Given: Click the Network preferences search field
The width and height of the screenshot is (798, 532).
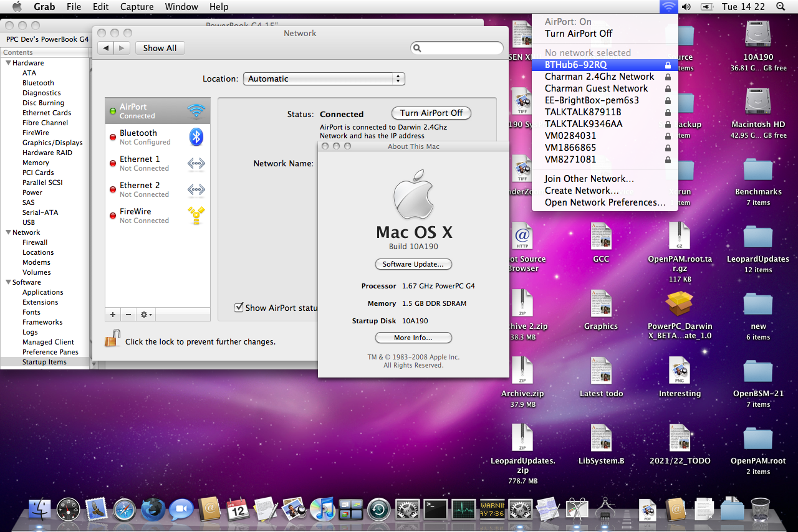Looking at the screenshot, I should [x=461, y=48].
